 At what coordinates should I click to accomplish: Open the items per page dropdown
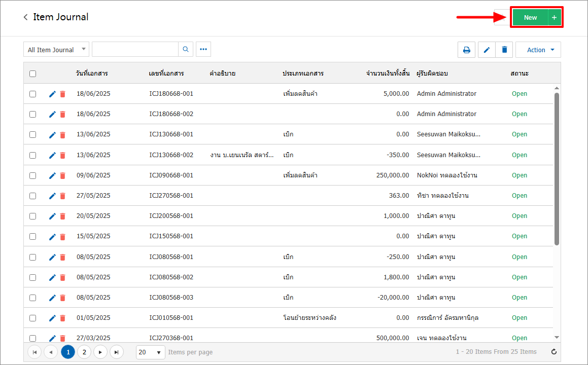[x=151, y=352]
